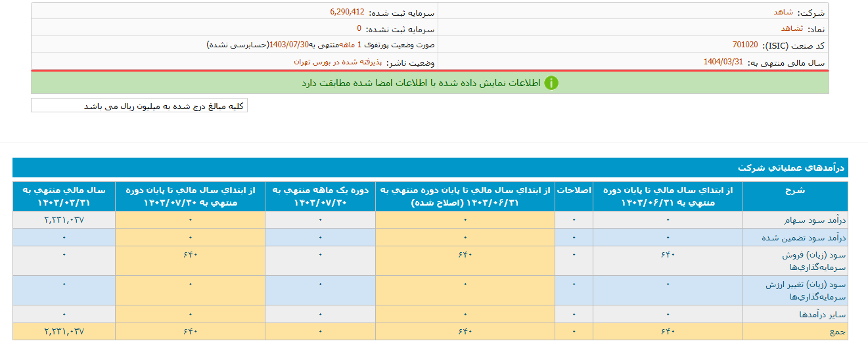Click the million rial note box
Image resolution: width=868 pixels, height=358 pixels.
[139, 106]
